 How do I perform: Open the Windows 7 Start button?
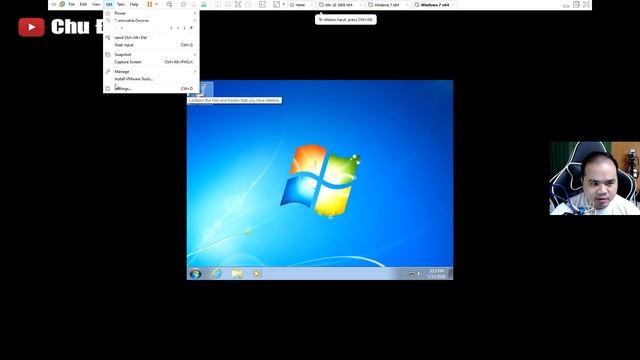(x=196, y=273)
